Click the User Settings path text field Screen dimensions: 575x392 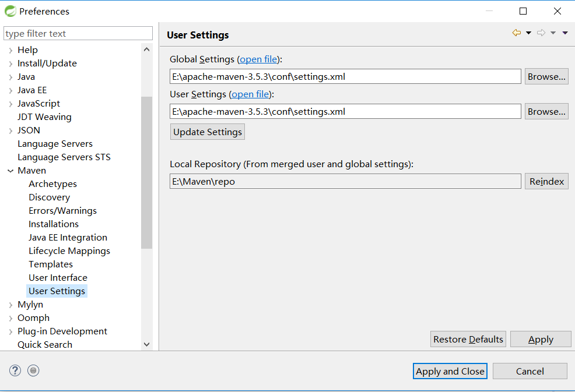point(345,111)
